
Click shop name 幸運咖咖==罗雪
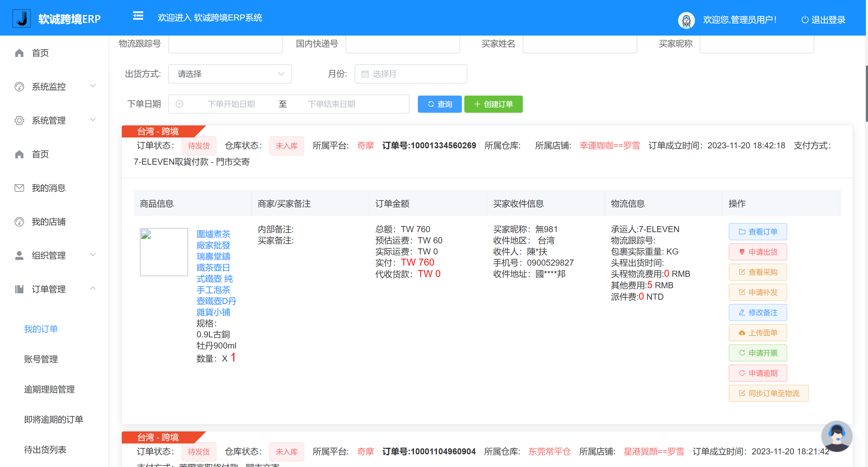610,146
